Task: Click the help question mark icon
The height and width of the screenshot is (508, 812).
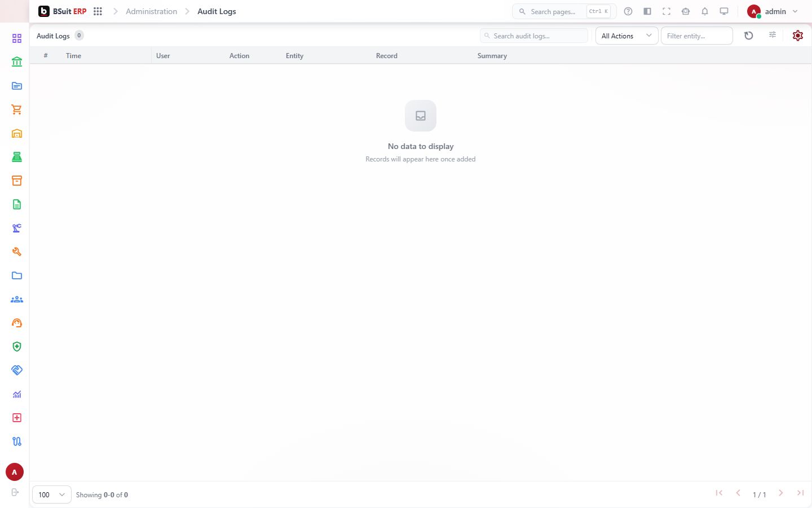Action: point(628,11)
